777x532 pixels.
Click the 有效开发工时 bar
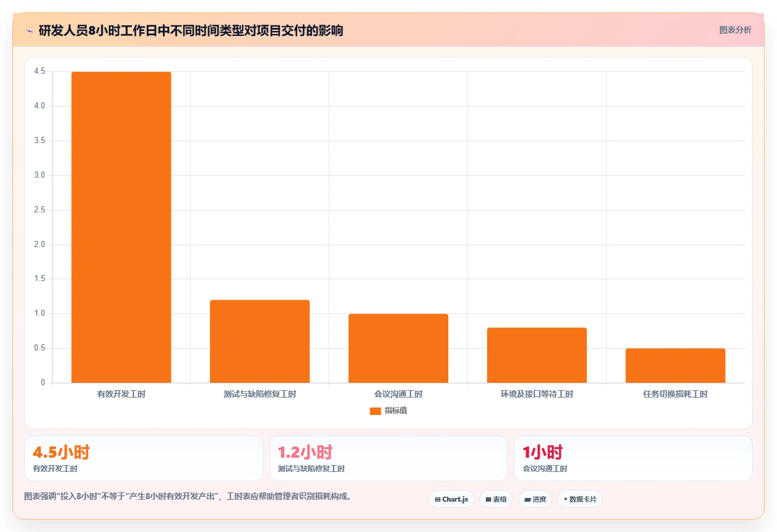(x=121, y=227)
